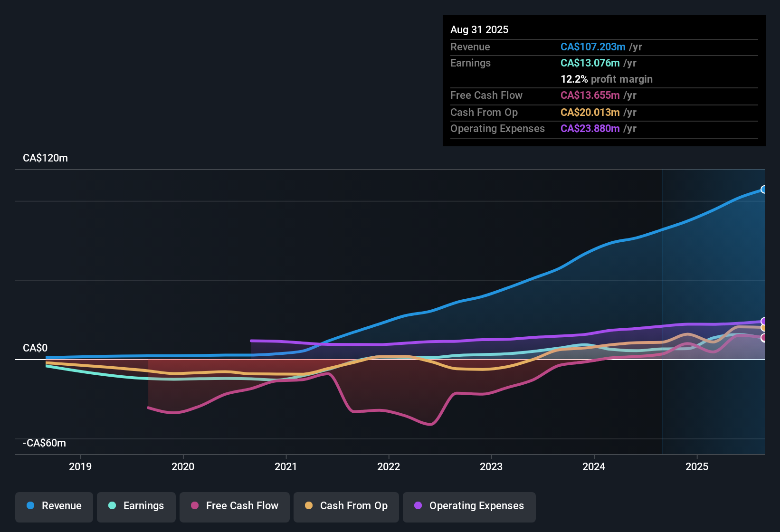
Task: Toggle the Cash From Op series
Action: coord(346,506)
